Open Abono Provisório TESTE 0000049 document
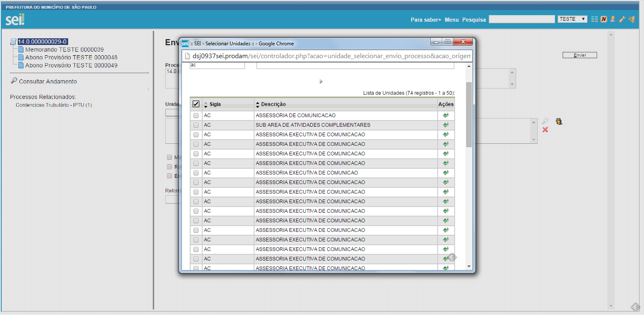Screen dimensions: 644x315 point(71,65)
